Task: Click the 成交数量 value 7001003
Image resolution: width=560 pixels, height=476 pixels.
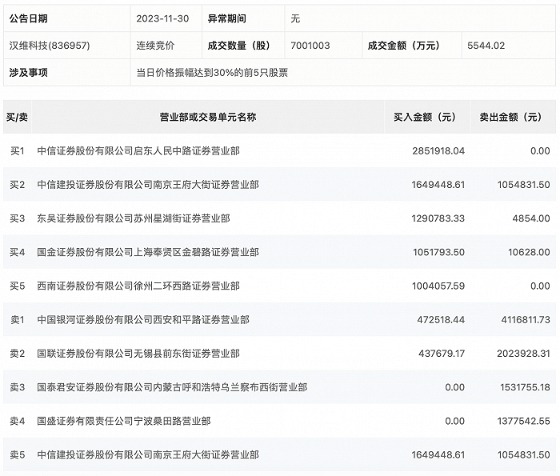Action: pos(310,45)
